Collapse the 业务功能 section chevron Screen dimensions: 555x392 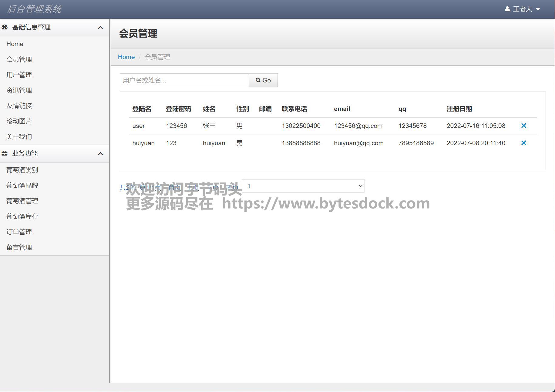pos(100,154)
